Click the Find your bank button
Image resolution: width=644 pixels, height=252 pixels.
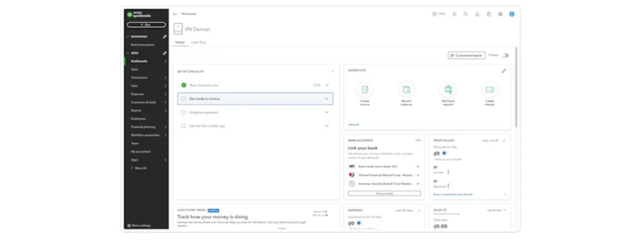(384, 193)
